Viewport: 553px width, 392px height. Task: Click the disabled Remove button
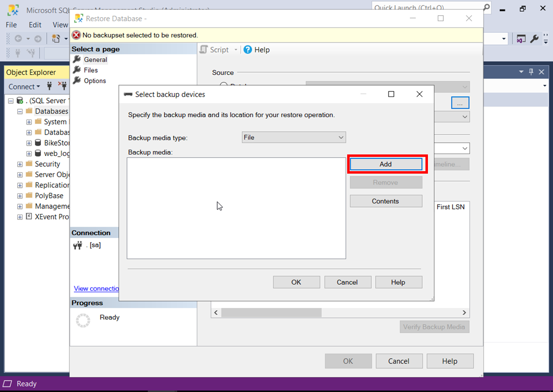click(x=386, y=182)
